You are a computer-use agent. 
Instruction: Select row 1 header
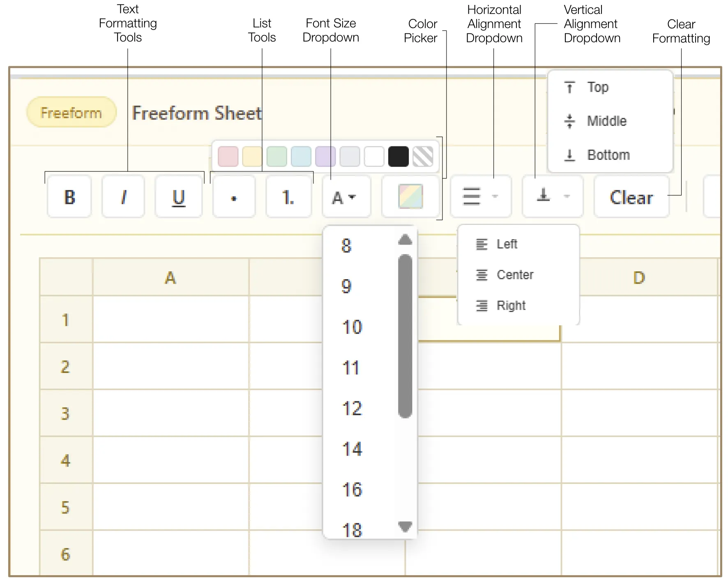coord(66,319)
